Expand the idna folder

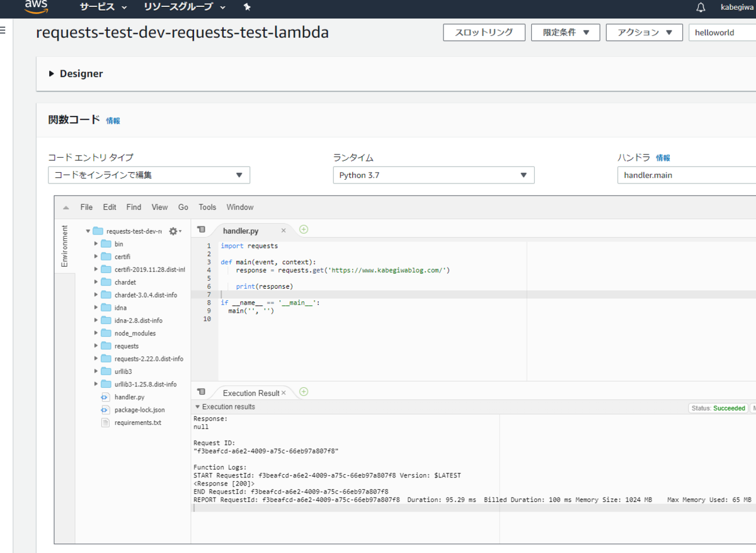click(x=96, y=308)
